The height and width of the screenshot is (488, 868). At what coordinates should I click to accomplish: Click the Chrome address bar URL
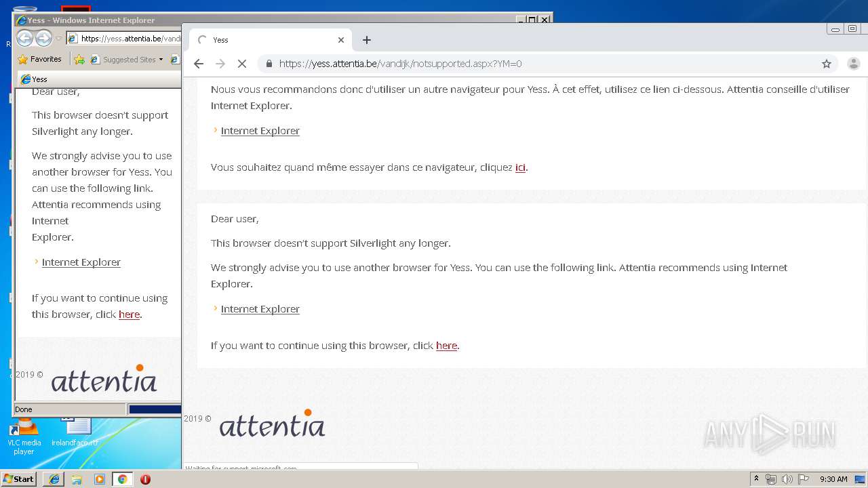tap(400, 64)
